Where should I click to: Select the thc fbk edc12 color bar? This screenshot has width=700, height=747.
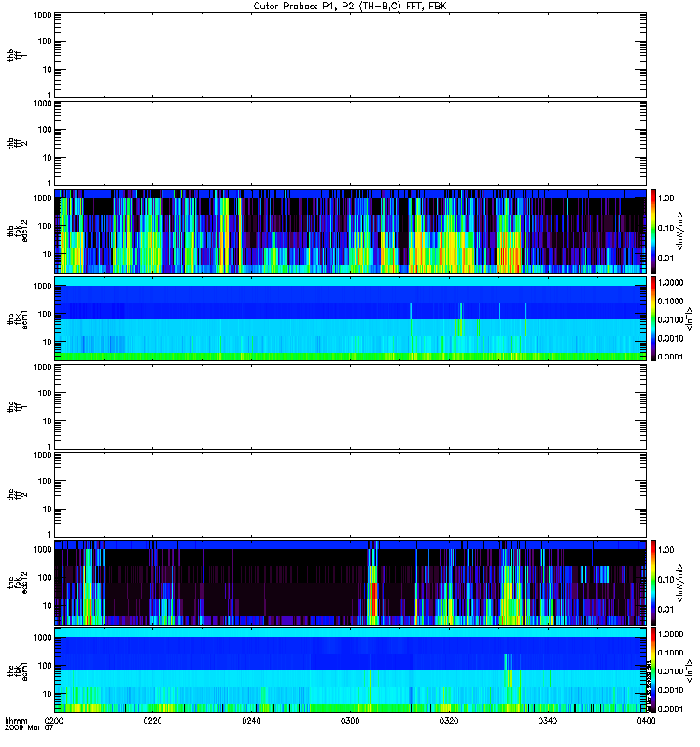click(x=652, y=582)
